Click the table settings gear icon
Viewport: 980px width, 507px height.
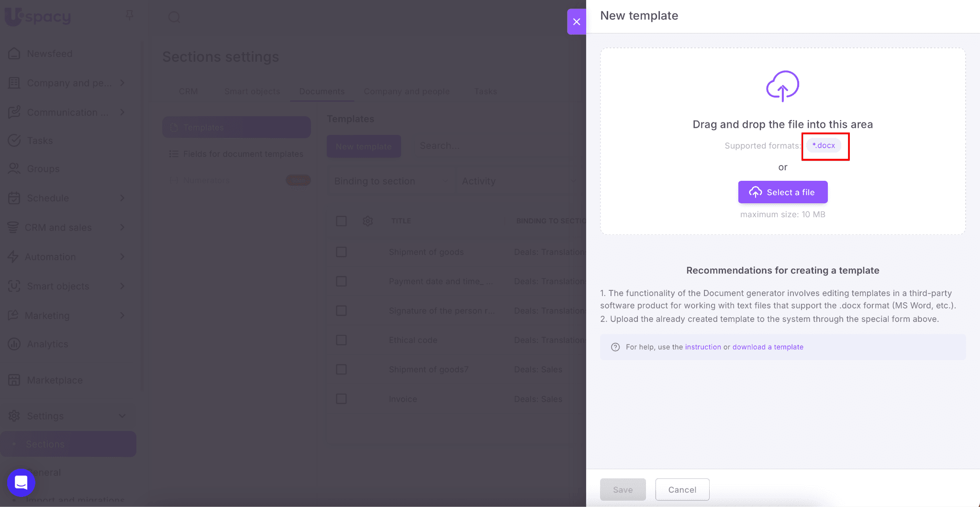tap(367, 221)
